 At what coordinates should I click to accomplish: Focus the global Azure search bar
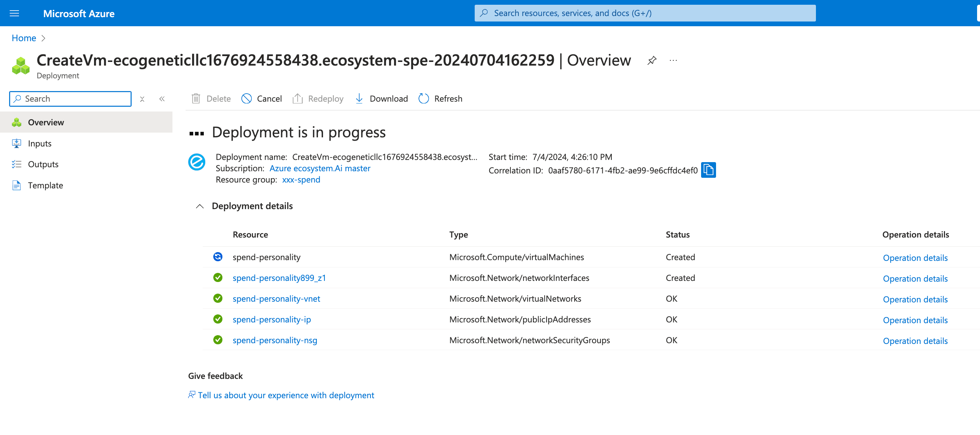pyautogui.click(x=645, y=13)
